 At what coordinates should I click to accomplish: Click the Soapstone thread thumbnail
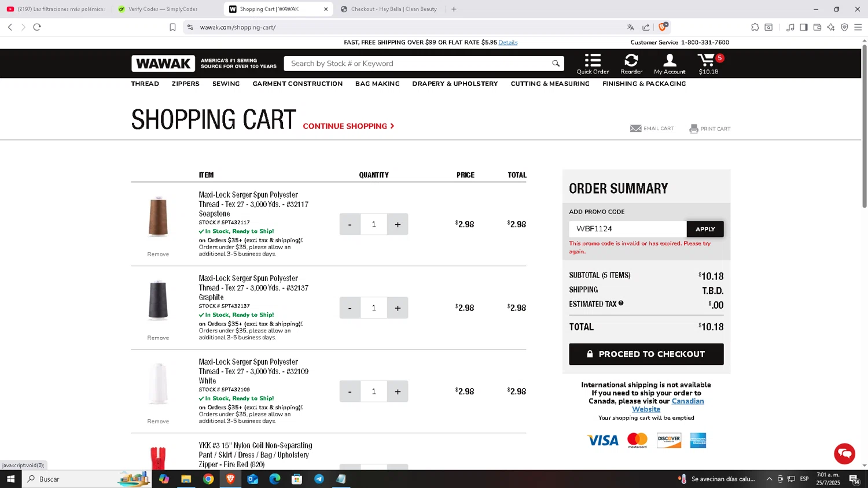coord(158,216)
